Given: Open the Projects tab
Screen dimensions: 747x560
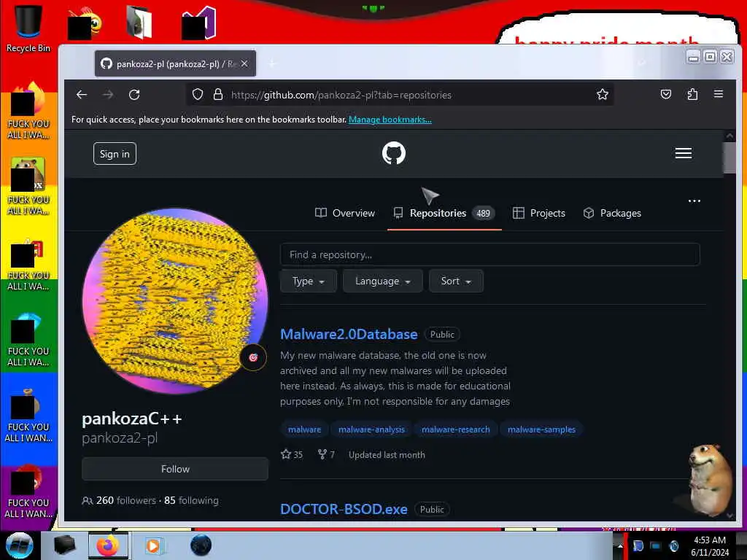Looking at the screenshot, I should pos(539,213).
